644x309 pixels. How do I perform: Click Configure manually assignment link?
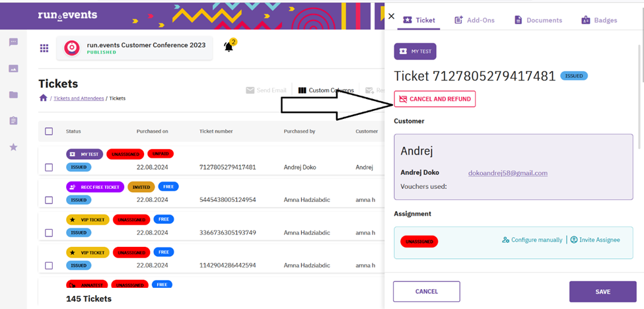coord(532,240)
